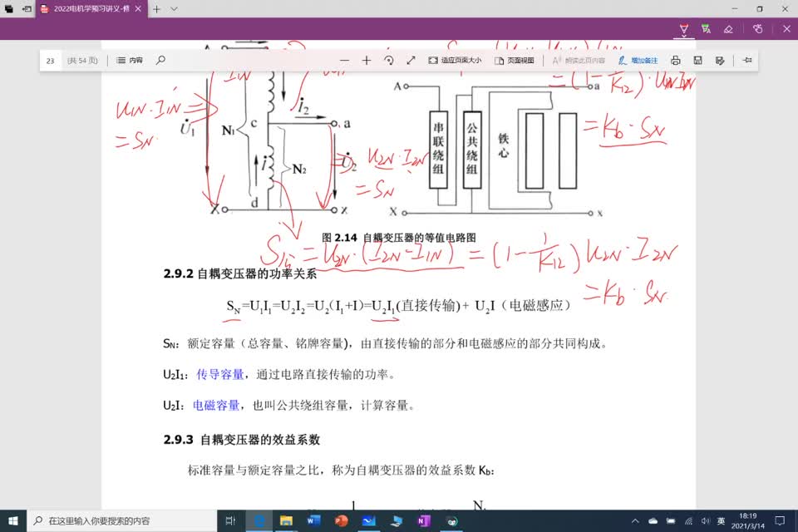The width and height of the screenshot is (798, 532).
Task: Click the Save As icon with pencil
Action: pyautogui.click(x=720, y=60)
